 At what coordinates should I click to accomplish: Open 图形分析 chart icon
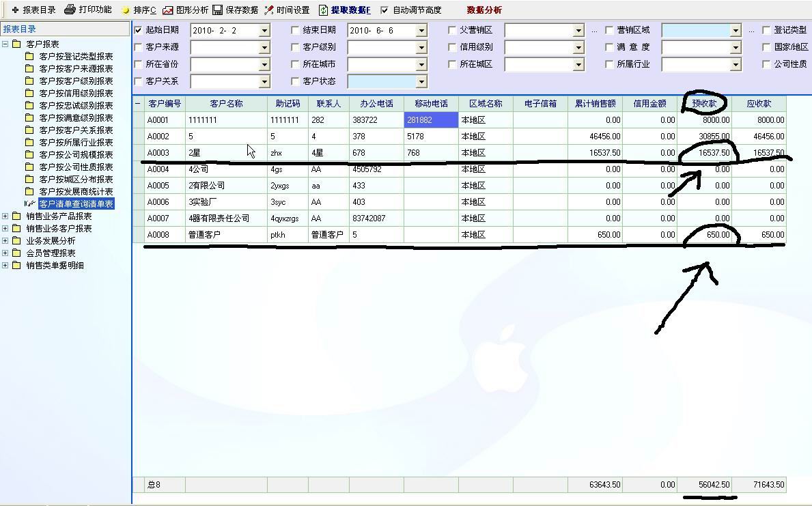coord(168,10)
